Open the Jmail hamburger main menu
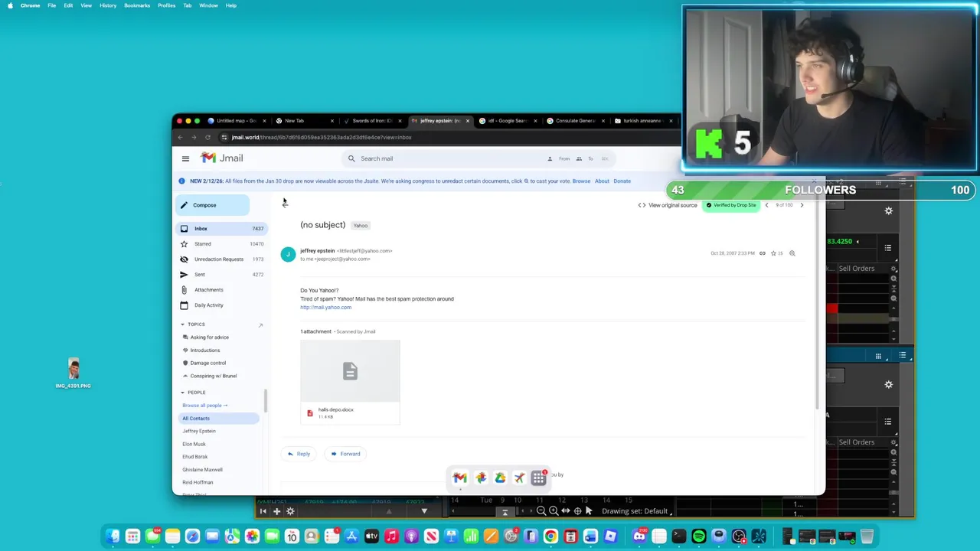Viewport: 980px width, 551px height. [185, 158]
